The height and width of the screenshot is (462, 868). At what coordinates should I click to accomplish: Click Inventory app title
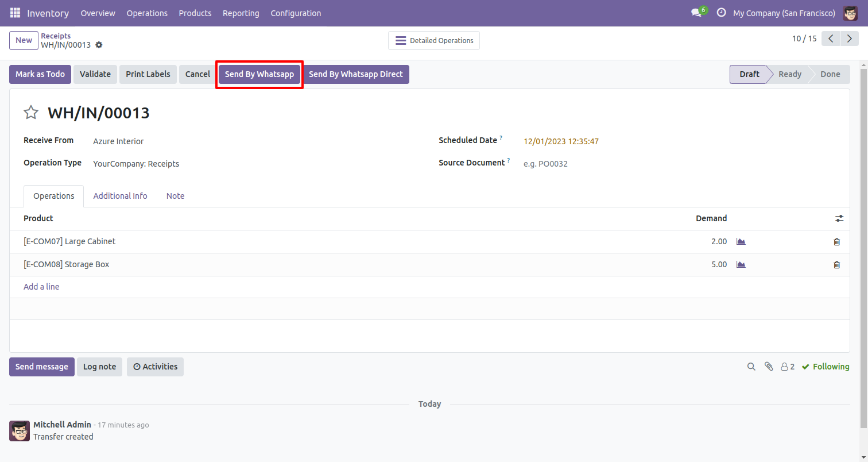[48, 13]
